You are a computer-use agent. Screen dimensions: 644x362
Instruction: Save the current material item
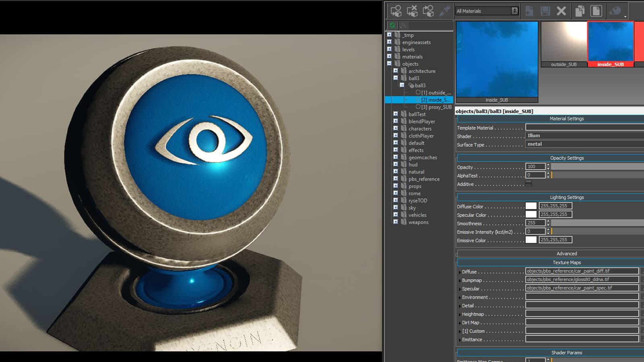click(546, 11)
